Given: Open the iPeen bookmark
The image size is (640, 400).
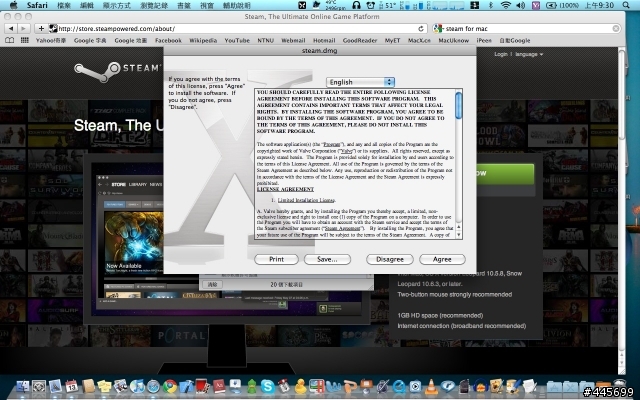Looking at the screenshot, I should pos(484,40).
